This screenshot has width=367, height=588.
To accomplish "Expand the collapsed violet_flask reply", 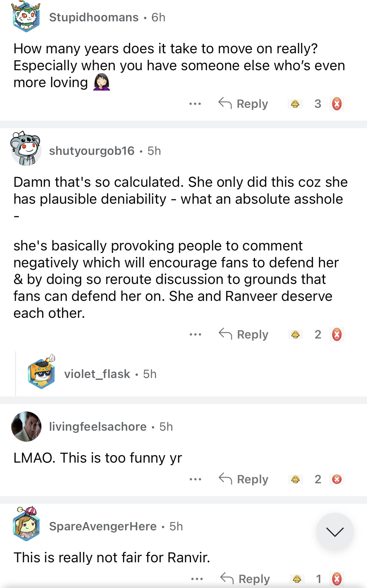I will 188,374.
